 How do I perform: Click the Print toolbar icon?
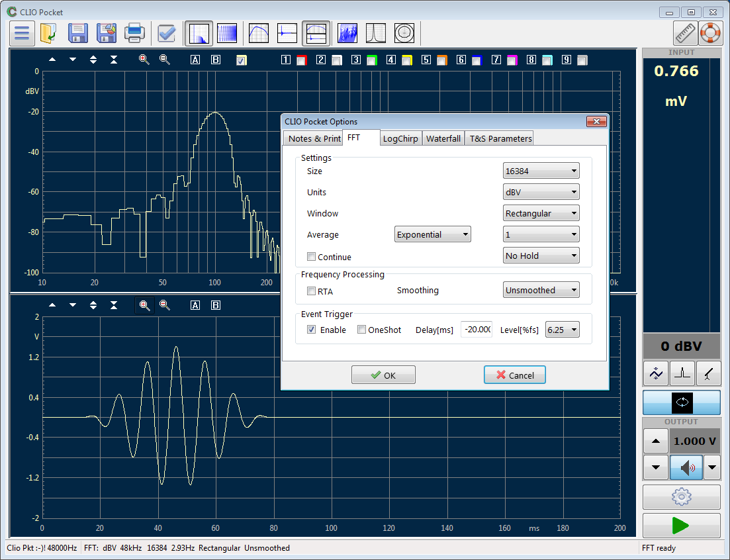point(135,33)
